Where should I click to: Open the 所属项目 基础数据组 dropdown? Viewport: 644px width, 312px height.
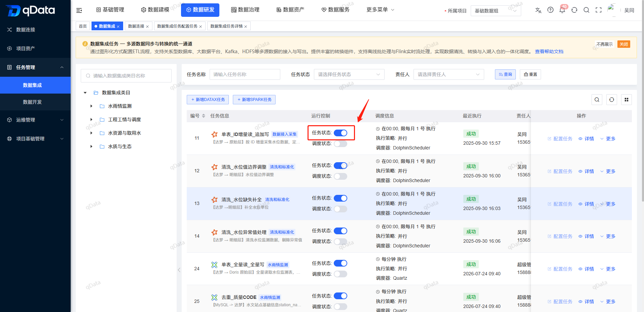496,11
